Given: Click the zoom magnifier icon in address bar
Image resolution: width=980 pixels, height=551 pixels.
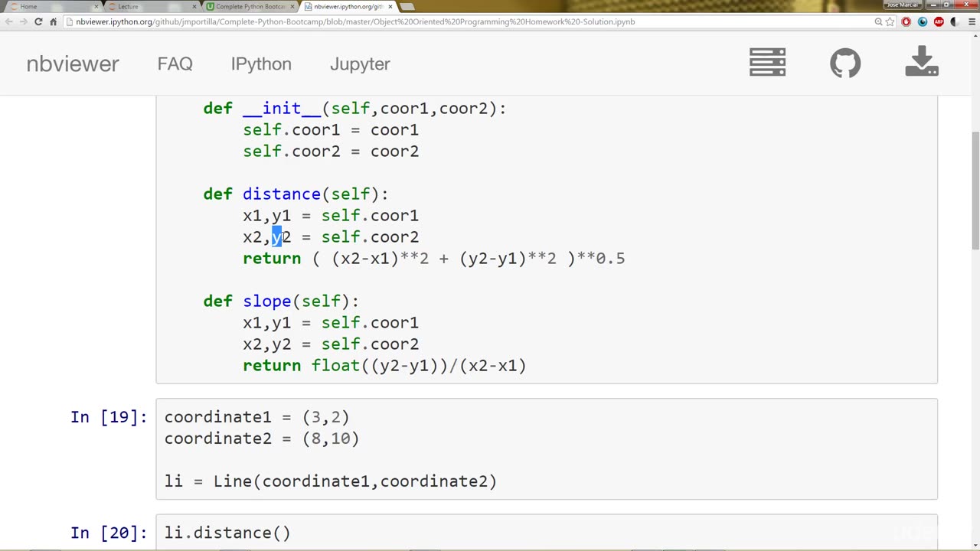Looking at the screenshot, I should point(878,21).
